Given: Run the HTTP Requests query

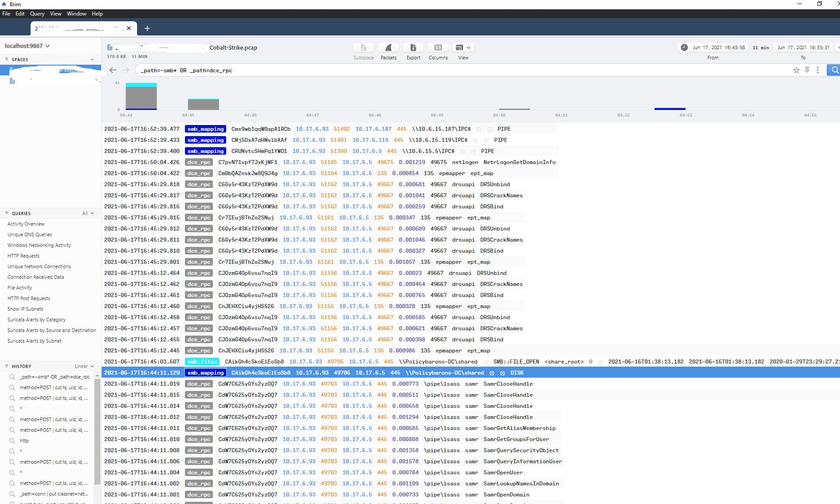Looking at the screenshot, I should click(24, 256).
